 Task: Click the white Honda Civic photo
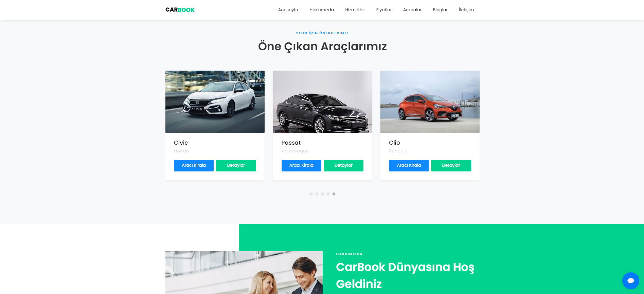point(215,102)
